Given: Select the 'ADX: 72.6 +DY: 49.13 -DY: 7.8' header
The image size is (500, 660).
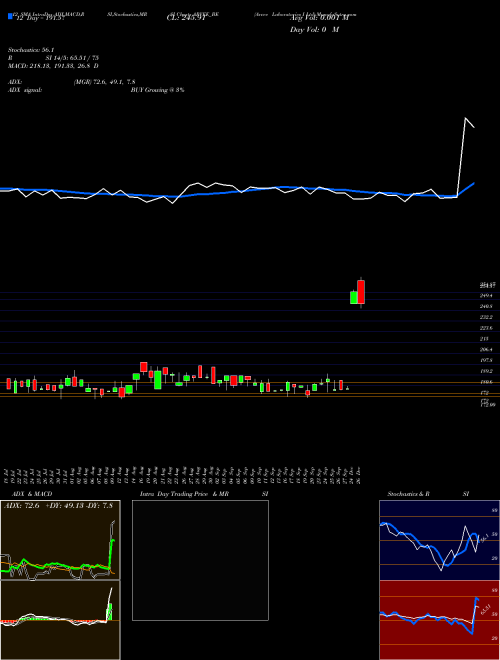Looking at the screenshot, I should (x=59, y=506).
